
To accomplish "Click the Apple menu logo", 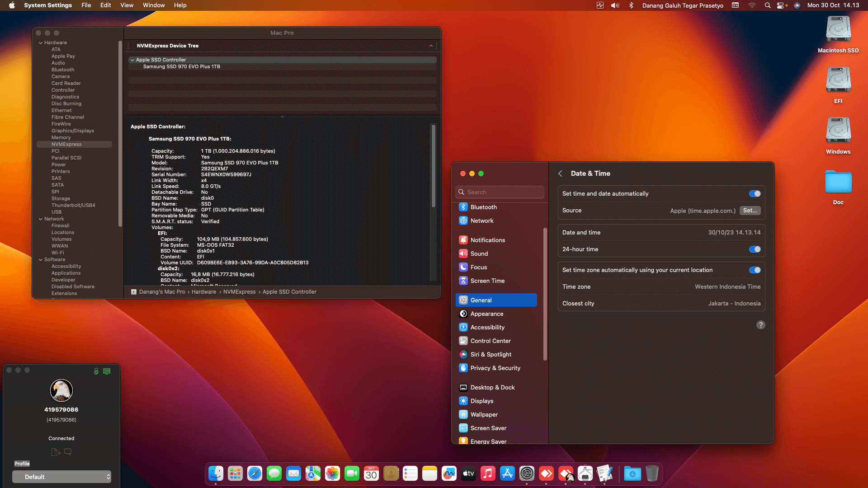I will [x=12, y=5].
